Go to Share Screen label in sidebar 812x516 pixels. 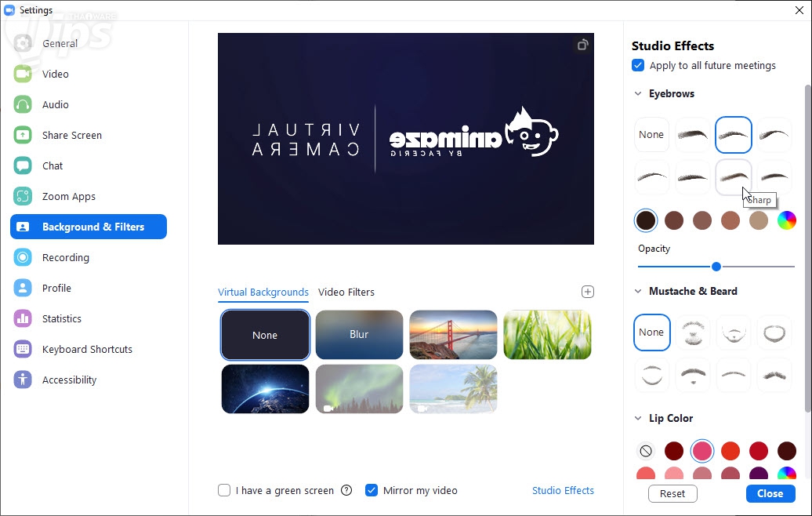point(72,135)
